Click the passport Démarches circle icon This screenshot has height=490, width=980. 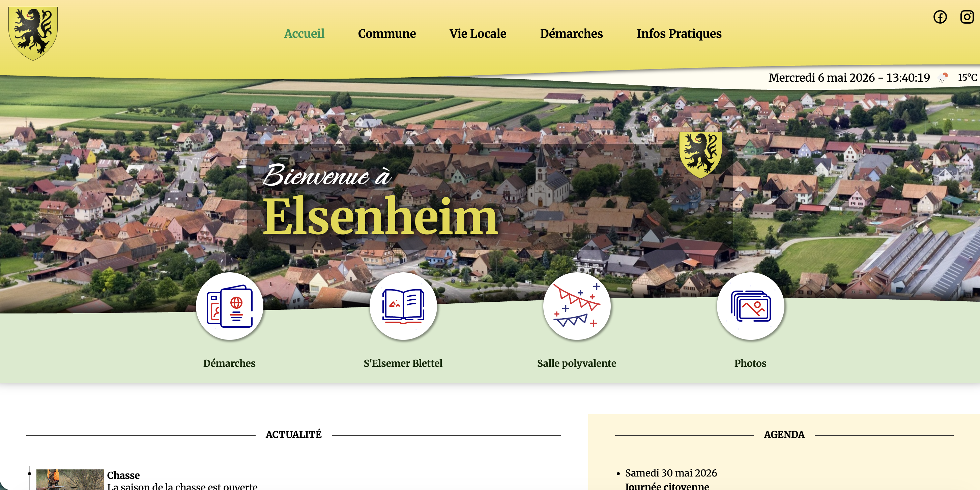(229, 306)
